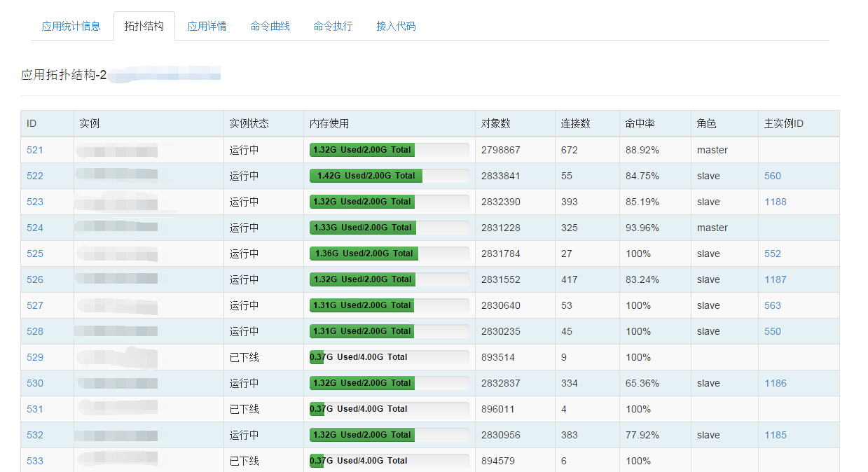Follow master instance link 1185

point(776,435)
